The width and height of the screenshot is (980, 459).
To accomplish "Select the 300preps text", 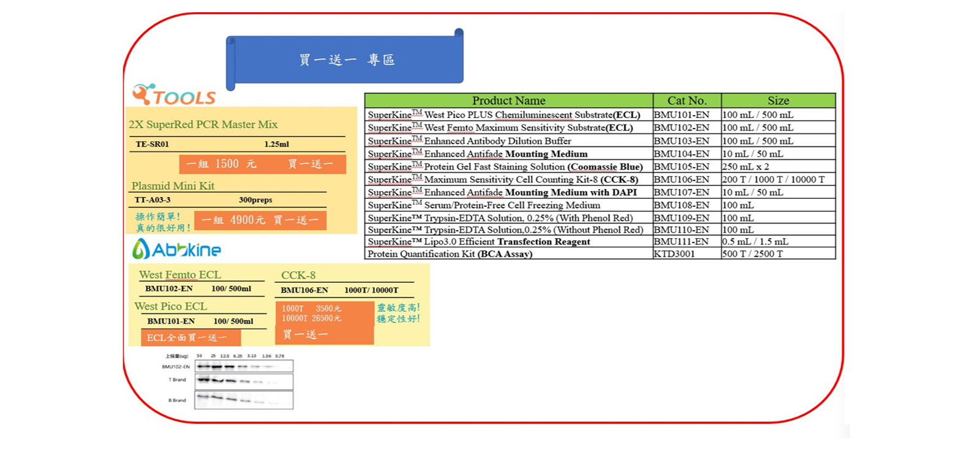I will click(x=256, y=200).
